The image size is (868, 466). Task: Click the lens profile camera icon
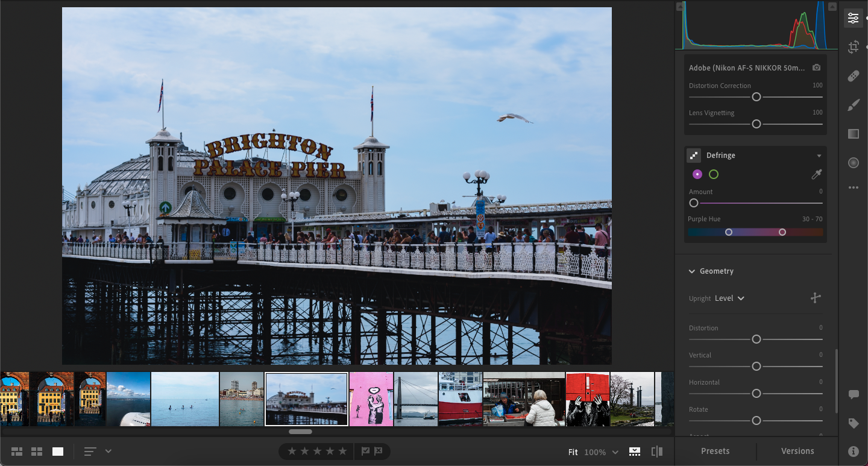click(x=816, y=68)
